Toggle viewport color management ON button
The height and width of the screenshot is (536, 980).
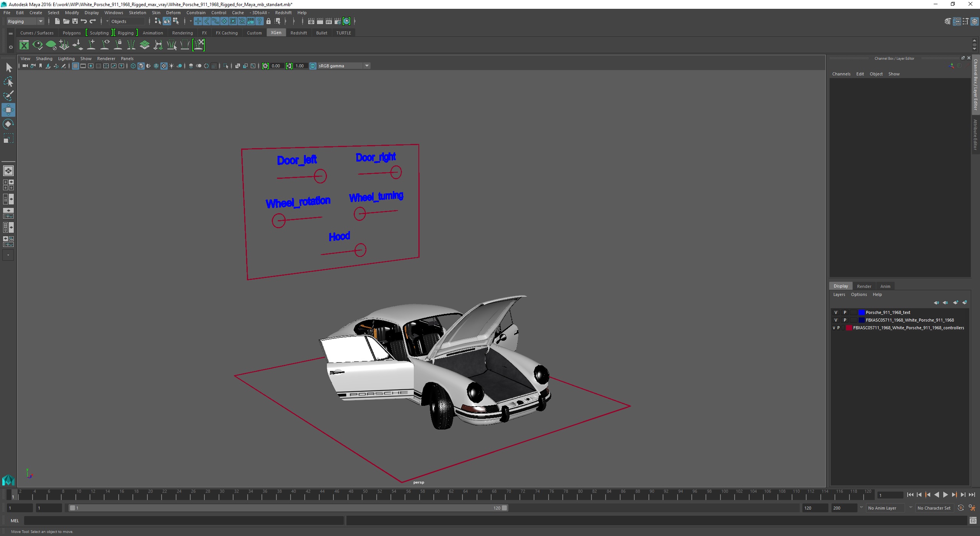point(313,66)
